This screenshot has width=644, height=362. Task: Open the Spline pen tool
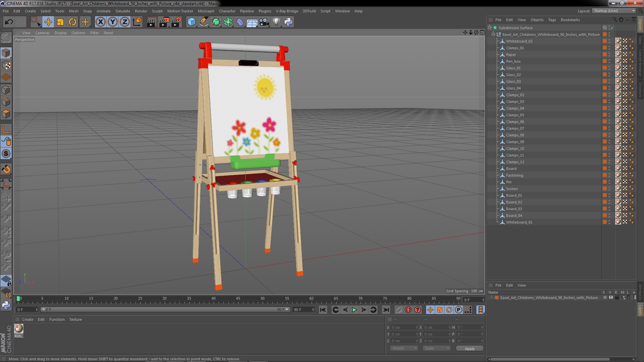(x=204, y=22)
